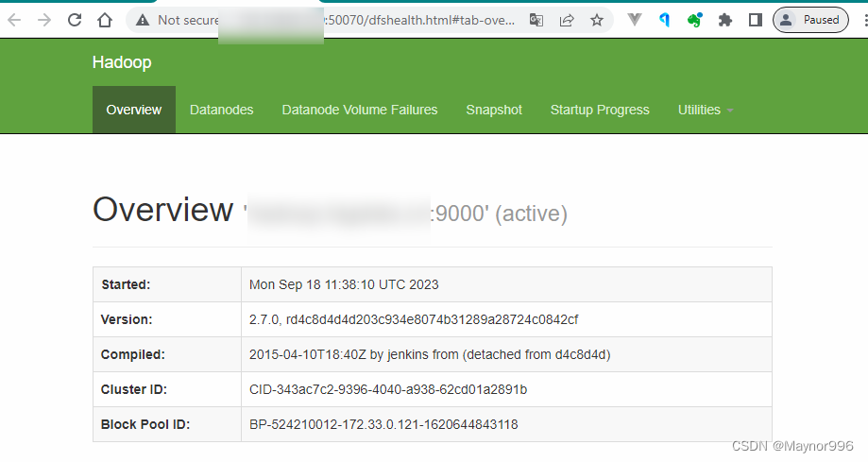Bookmark this page with the star icon

point(597,21)
